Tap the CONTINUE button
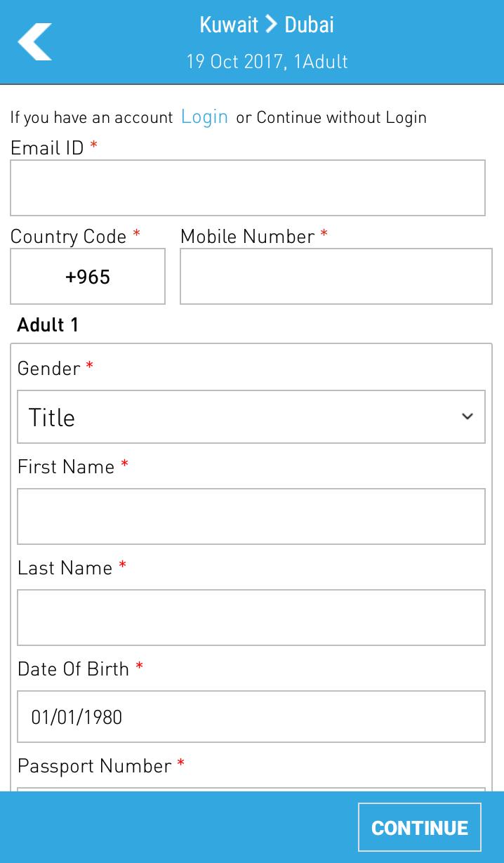This screenshot has height=863, width=504. (x=420, y=828)
